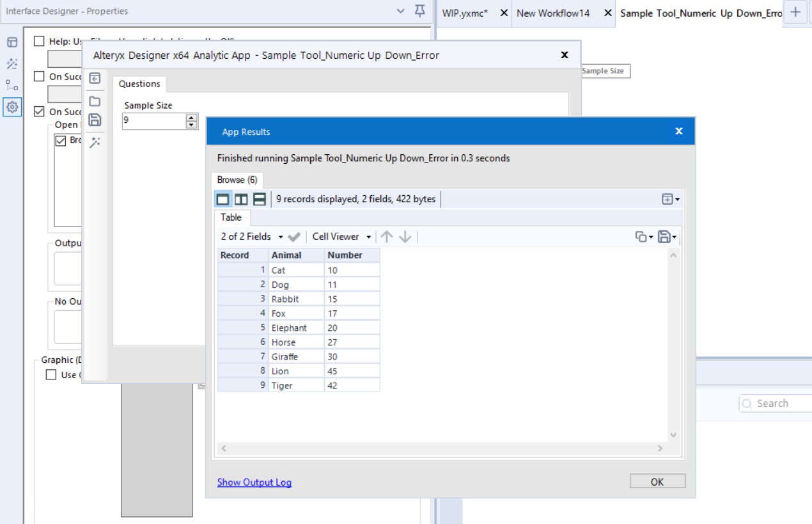Image resolution: width=812 pixels, height=524 pixels.
Task: Click the save disk icon in Analytic App sidebar
Action: click(x=95, y=120)
